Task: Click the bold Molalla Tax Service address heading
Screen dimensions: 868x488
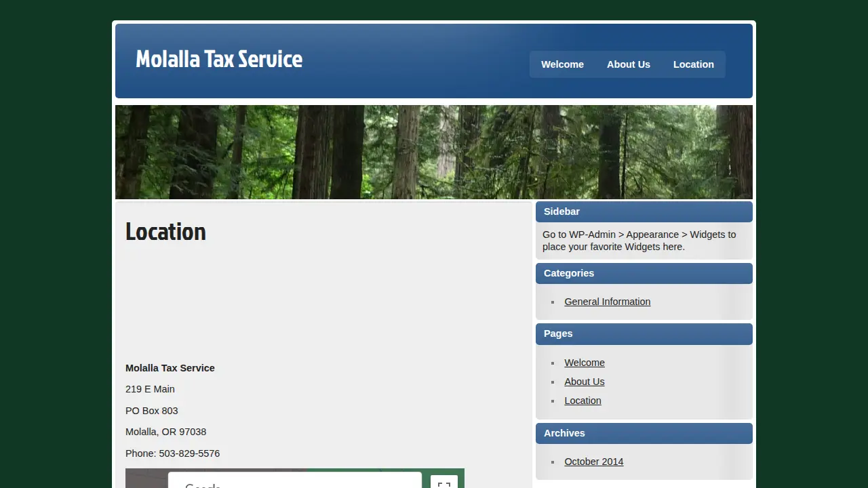Action: [170, 368]
